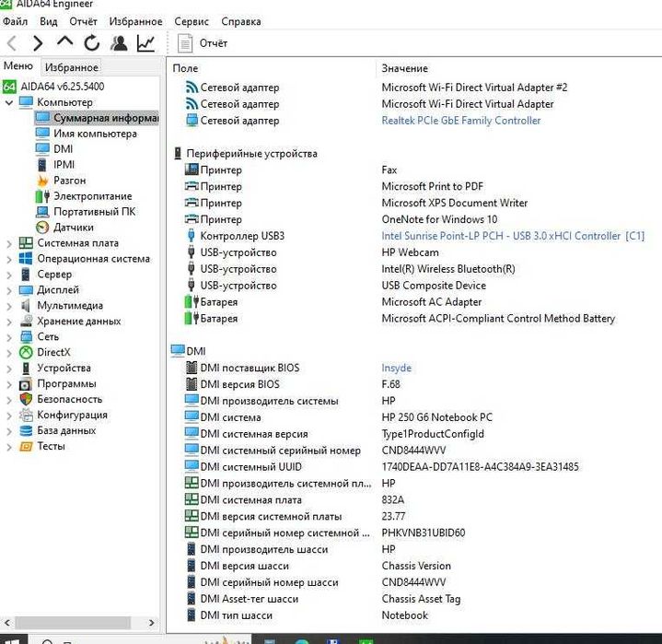The image size is (662, 644).
Task: Click the sidebar horizontal scrollbar thumb
Action: (73, 623)
